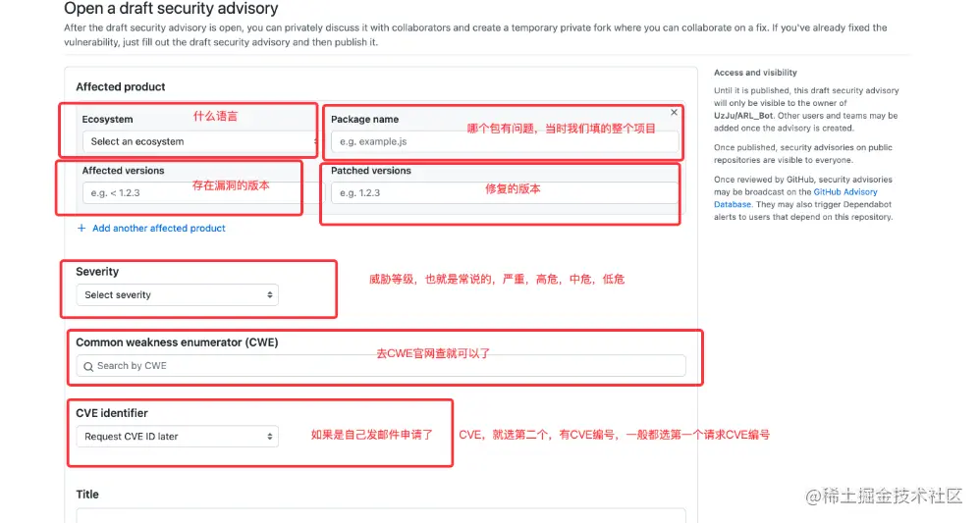This screenshot has width=980, height=523.
Task: Click the Common weakness enumerator (CWE) label
Action: tap(177, 342)
